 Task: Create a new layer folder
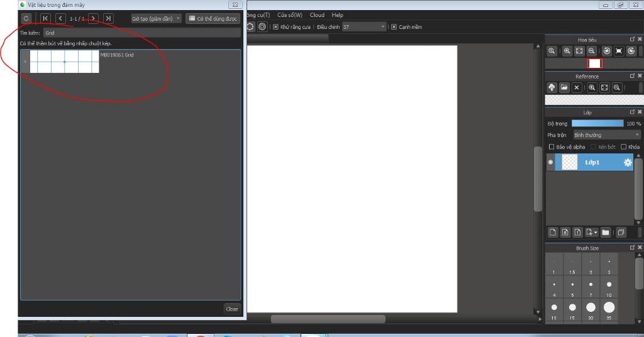606,233
